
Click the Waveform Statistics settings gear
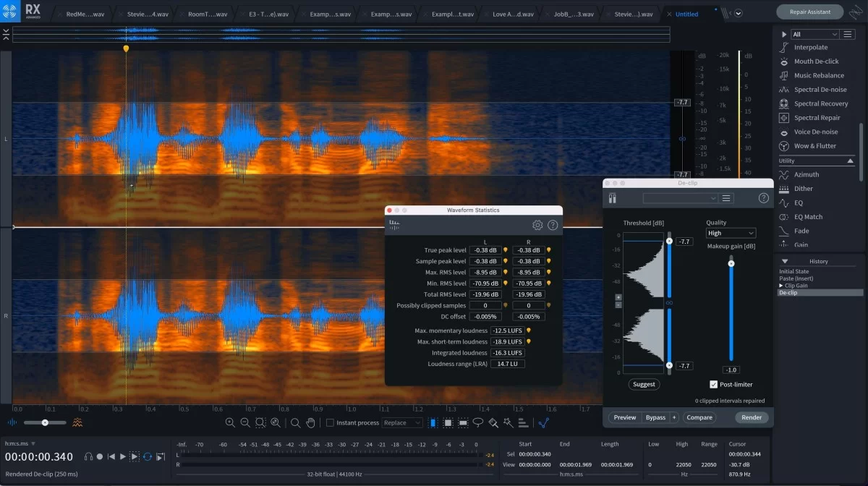[537, 225]
